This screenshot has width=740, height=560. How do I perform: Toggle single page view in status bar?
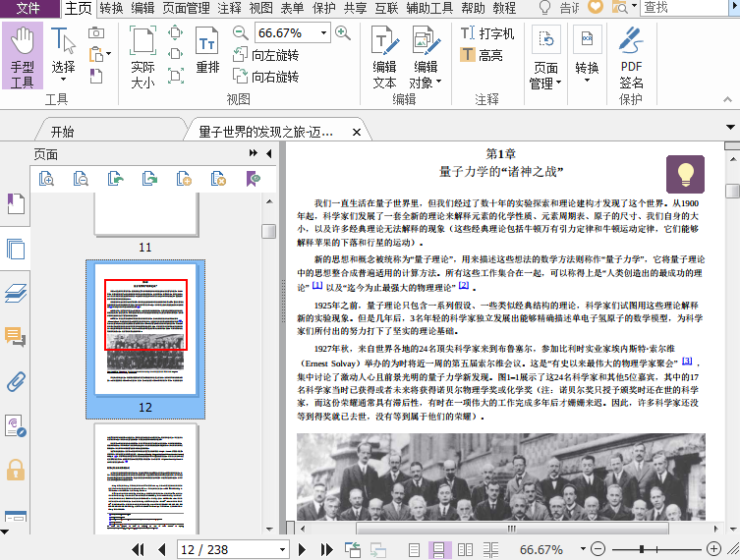tap(414, 549)
